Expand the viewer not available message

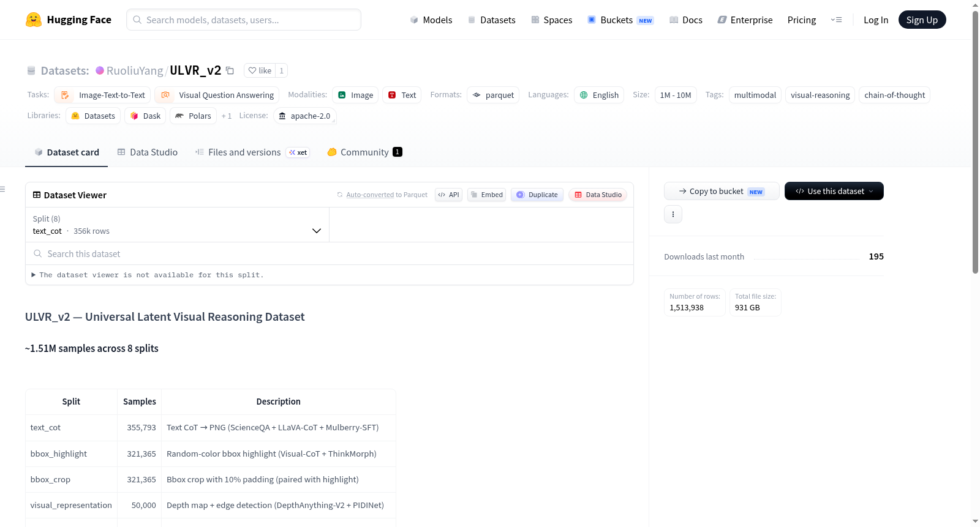147,275
